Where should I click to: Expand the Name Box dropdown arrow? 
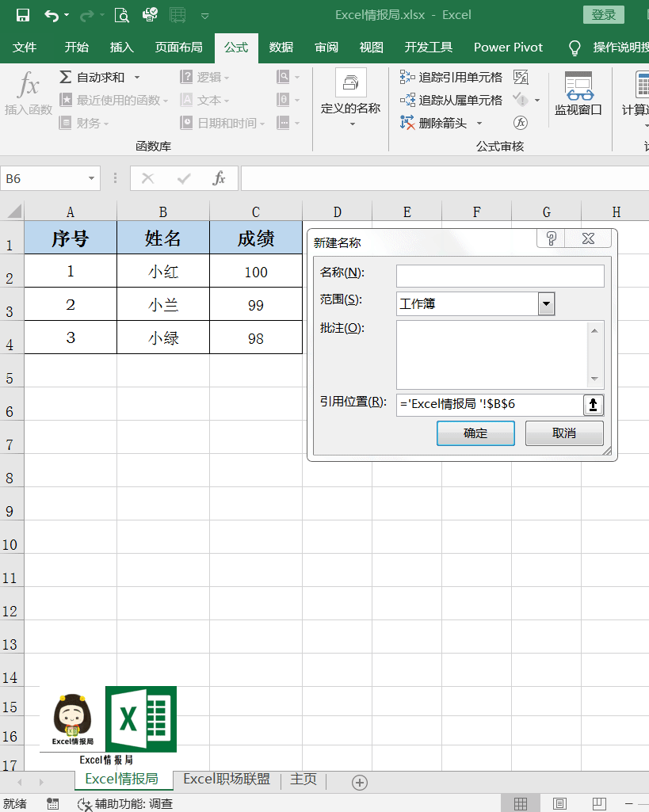tap(92, 178)
